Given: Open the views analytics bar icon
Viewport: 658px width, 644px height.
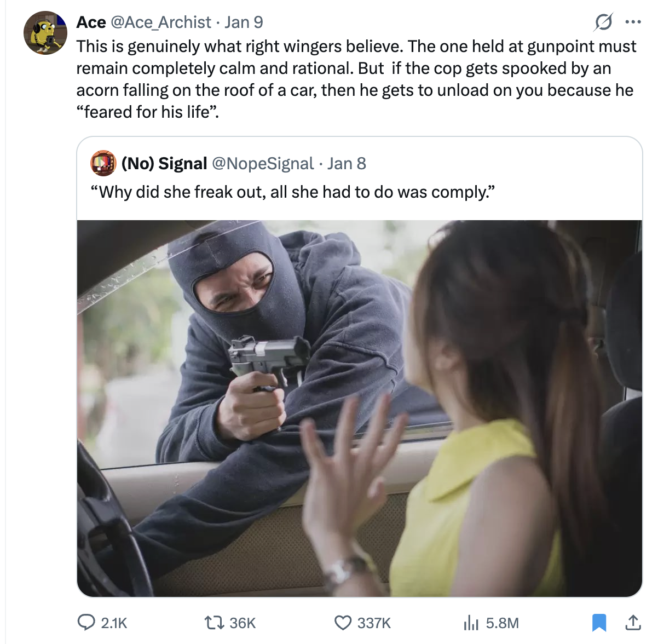Looking at the screenshot, I should pyautogui.click(x=471, y=623).
